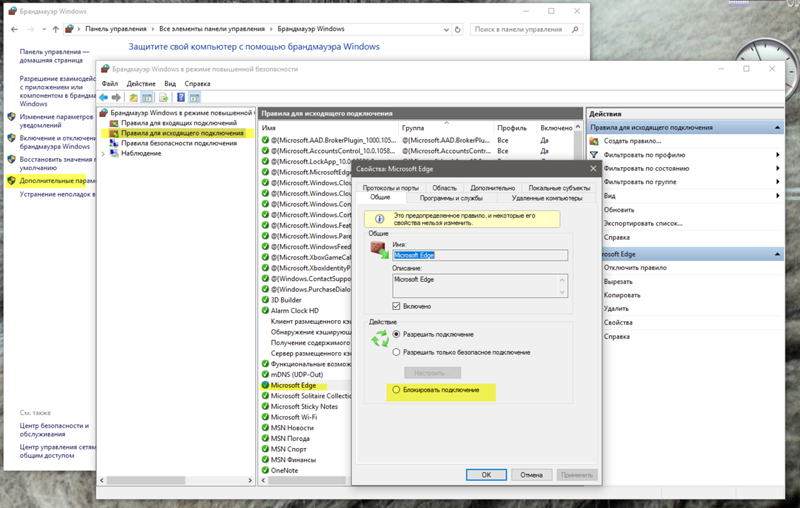
Task: Confirm dialog with OK button
Action: (x=486, y=475)
